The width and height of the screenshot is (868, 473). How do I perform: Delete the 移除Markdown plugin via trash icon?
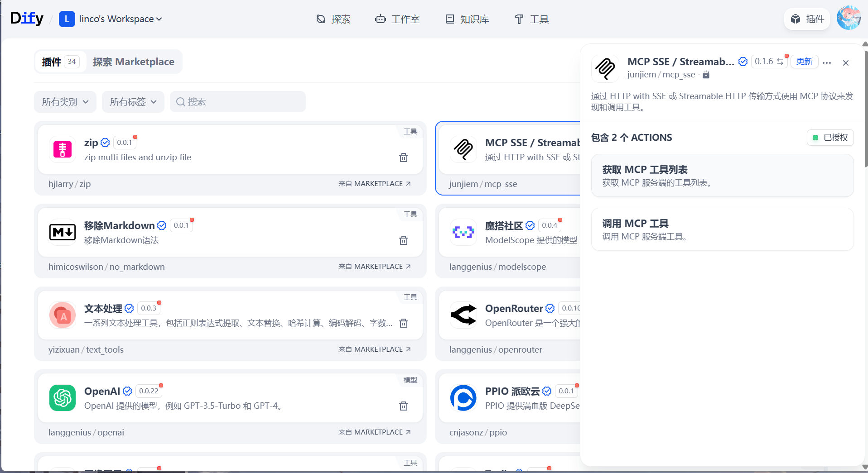404,240
